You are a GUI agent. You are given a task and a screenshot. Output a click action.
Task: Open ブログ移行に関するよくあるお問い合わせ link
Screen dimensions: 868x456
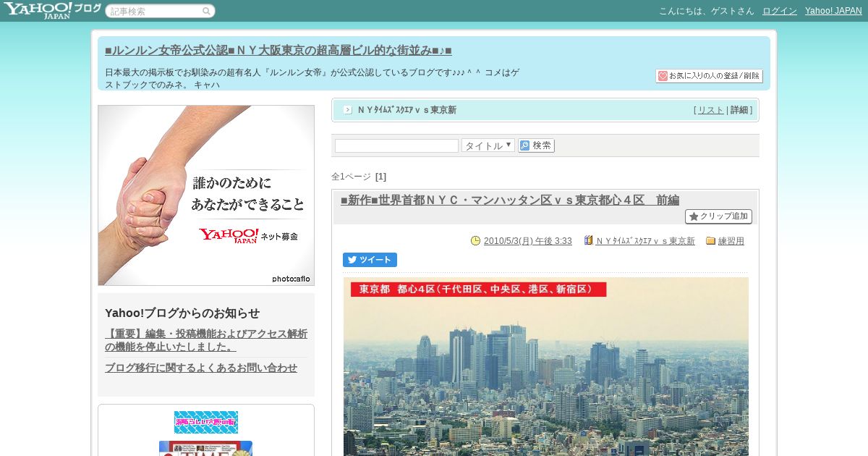(201, 368)
